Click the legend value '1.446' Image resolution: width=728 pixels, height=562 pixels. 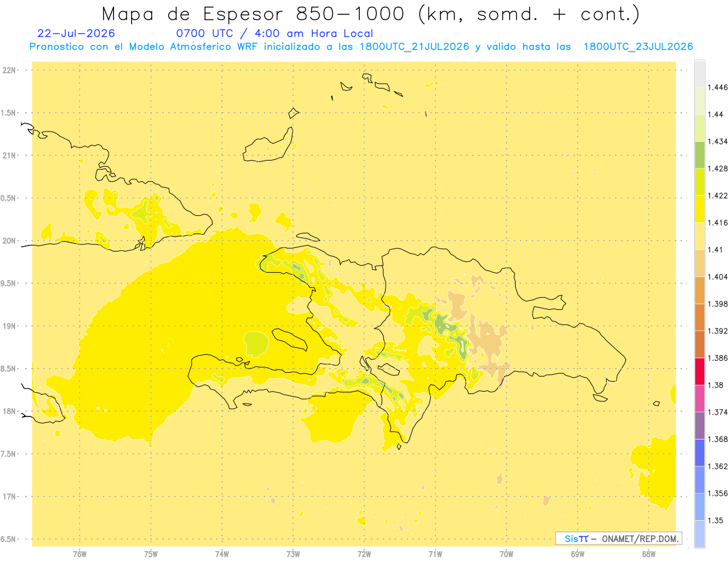point(719,87)
